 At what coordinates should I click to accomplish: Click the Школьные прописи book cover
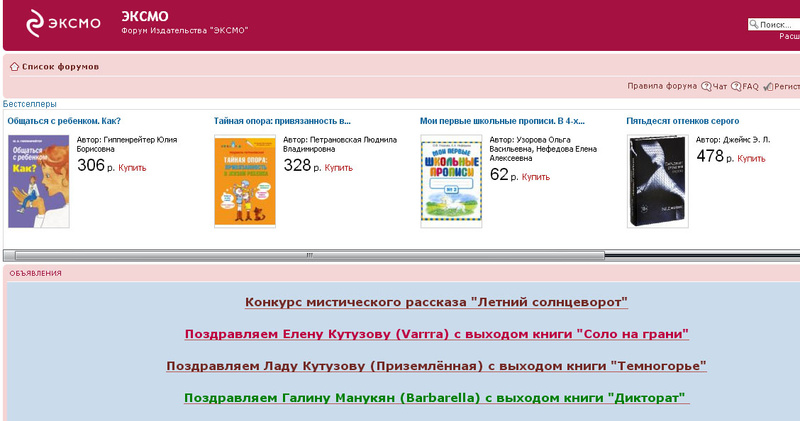pos(451,181)
